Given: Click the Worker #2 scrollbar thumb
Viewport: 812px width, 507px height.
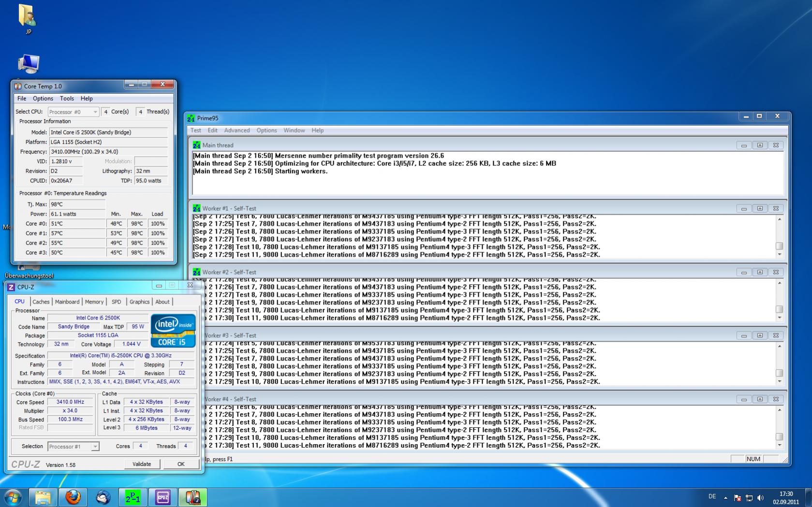Looking at the screenshot, I should tap(779, 309).
